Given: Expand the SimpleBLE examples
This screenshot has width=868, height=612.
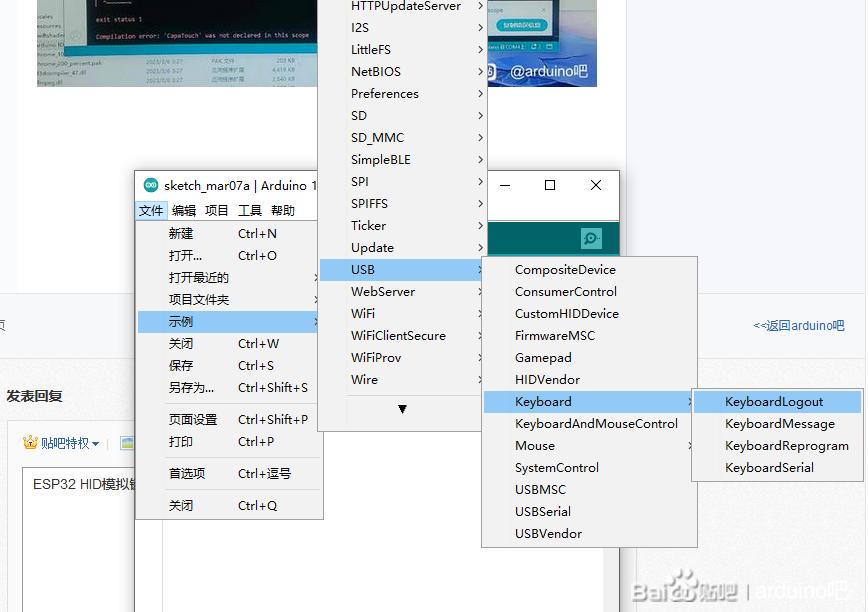Looking at the screenshot, I should (403, 160).
